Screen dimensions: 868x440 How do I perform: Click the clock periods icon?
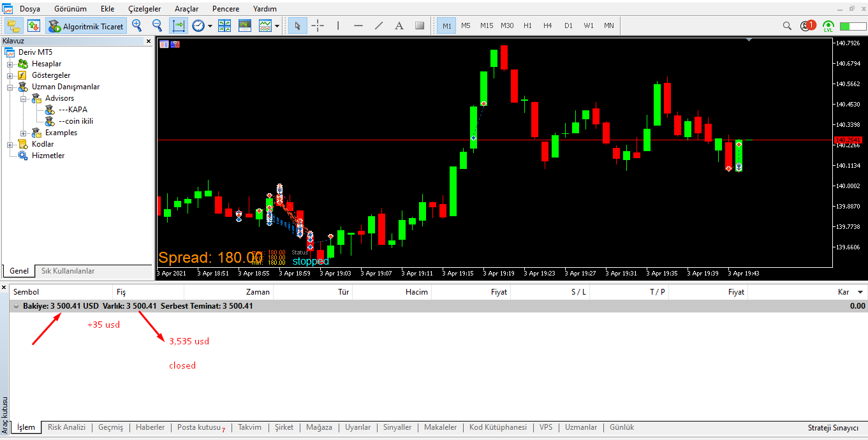(x=198, y=26)
